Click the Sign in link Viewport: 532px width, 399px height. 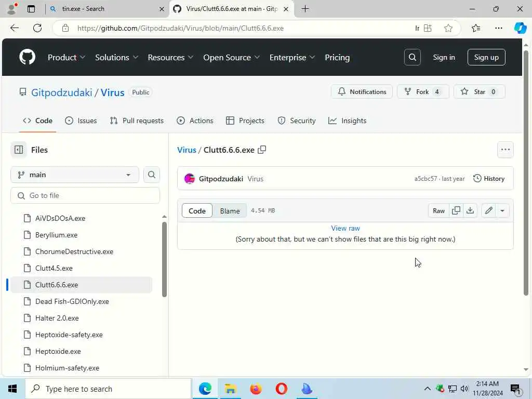pos(444,57)
